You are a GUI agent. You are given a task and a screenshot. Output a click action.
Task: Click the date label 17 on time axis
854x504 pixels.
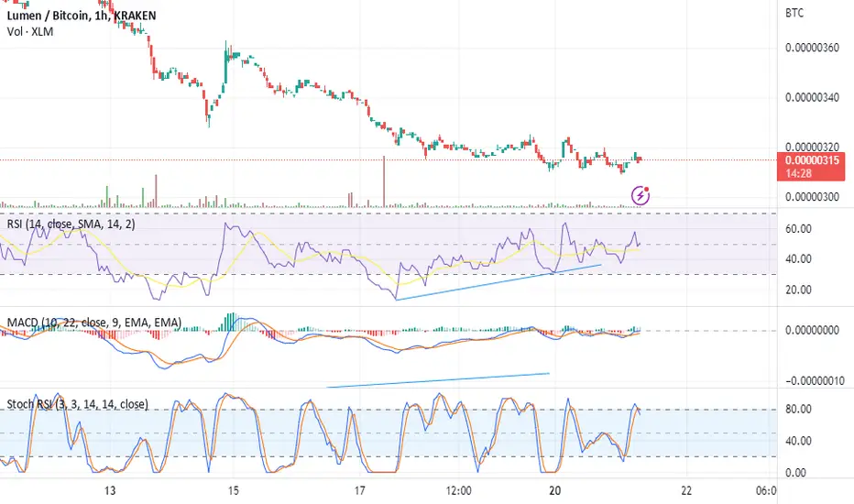click(x=359, y=490)
